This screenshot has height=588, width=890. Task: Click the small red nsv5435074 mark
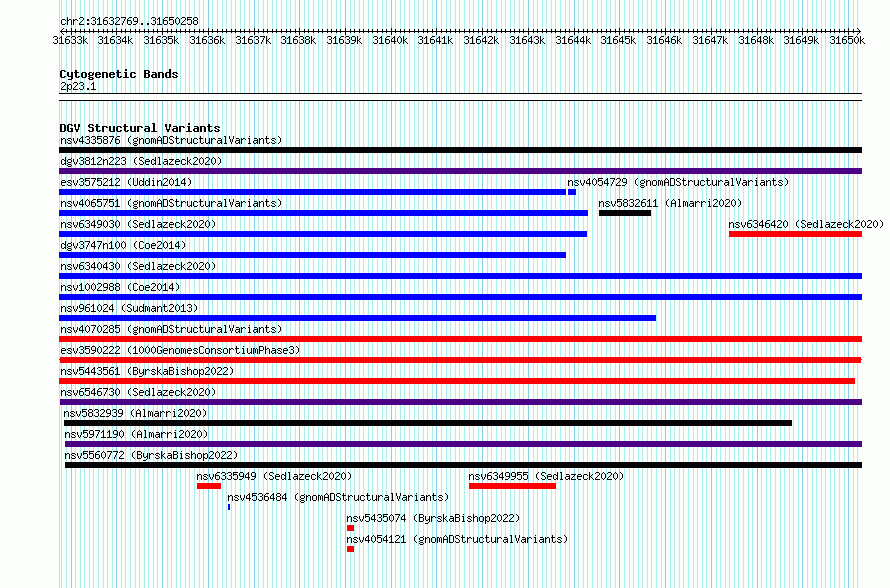[350, 528]
